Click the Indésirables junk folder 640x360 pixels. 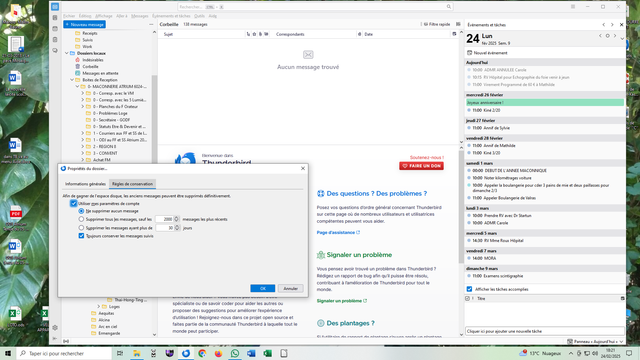(x=93, y=60)
